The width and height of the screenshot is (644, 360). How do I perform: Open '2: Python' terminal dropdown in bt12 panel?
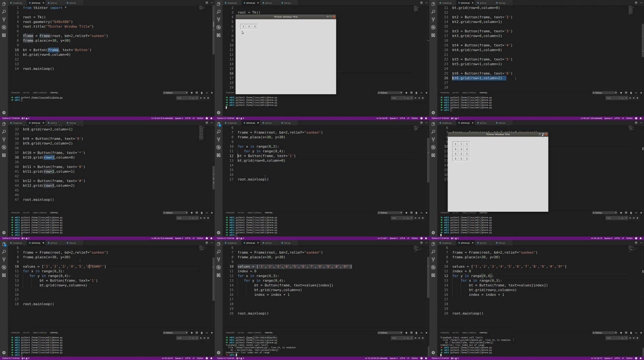click(175, 213)
